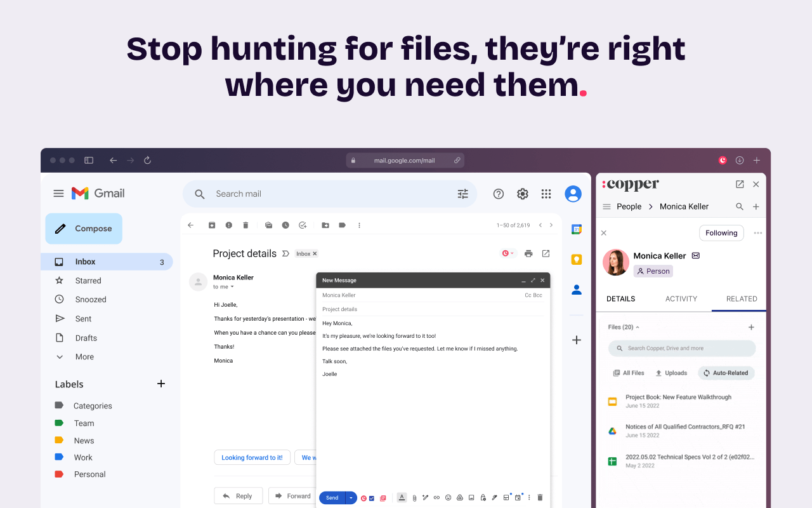
Task: Insert an emoji into the message
Action: 448,498
